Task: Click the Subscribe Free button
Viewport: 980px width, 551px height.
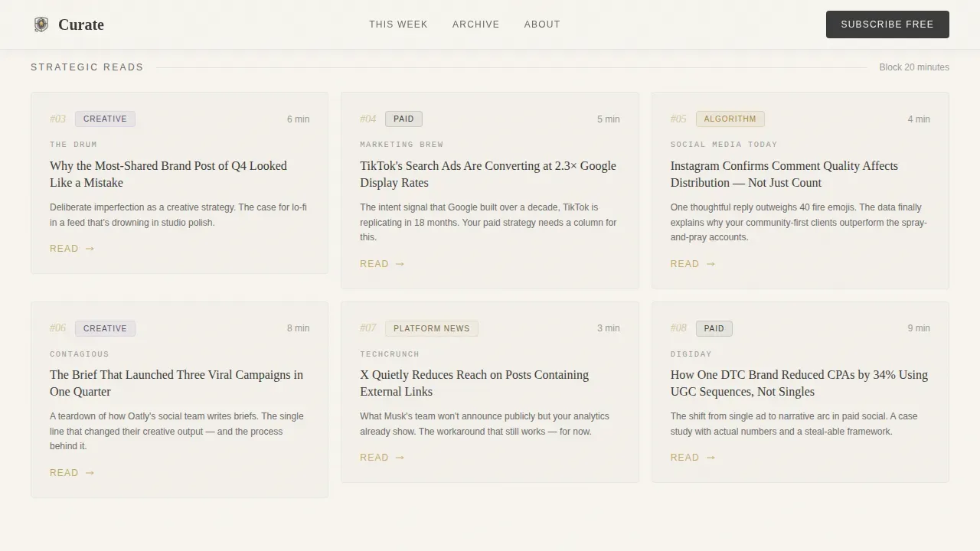Action: [x=887, y=24]
